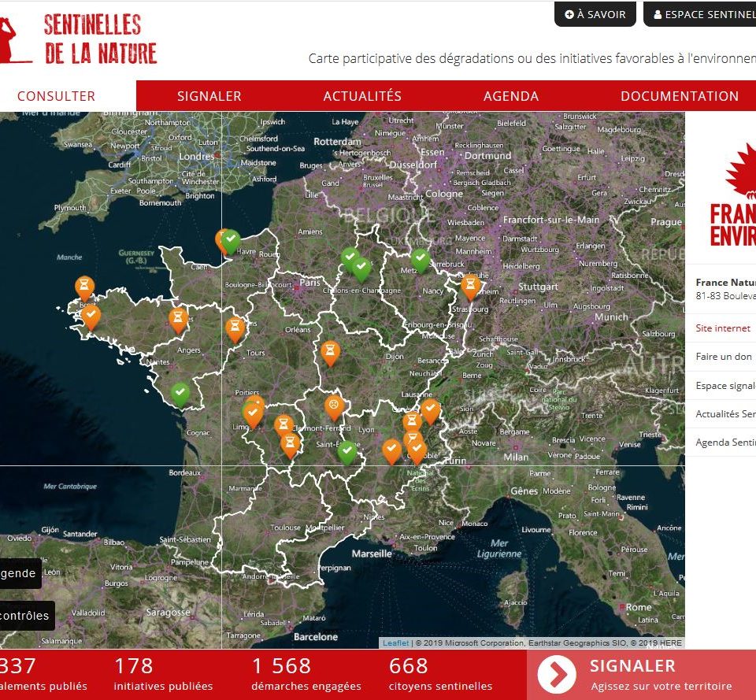Open the 'Espace signal' sidebar link

(725, 386)
